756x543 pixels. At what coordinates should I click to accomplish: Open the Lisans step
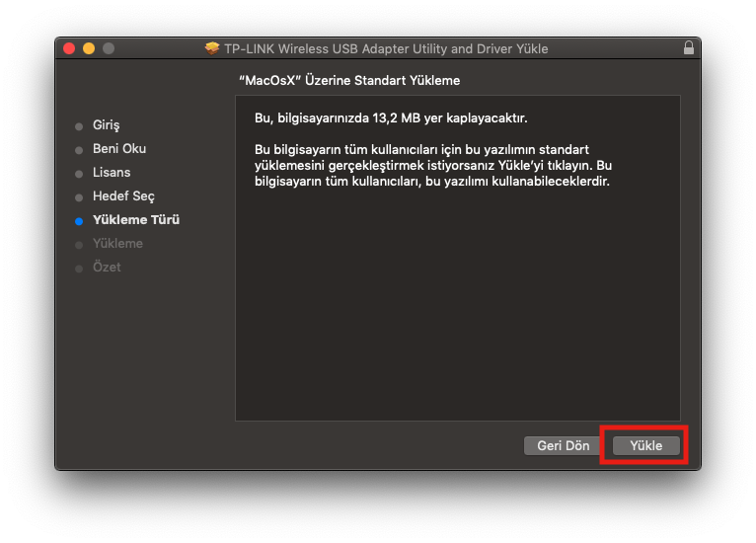(x=112, y=173)
